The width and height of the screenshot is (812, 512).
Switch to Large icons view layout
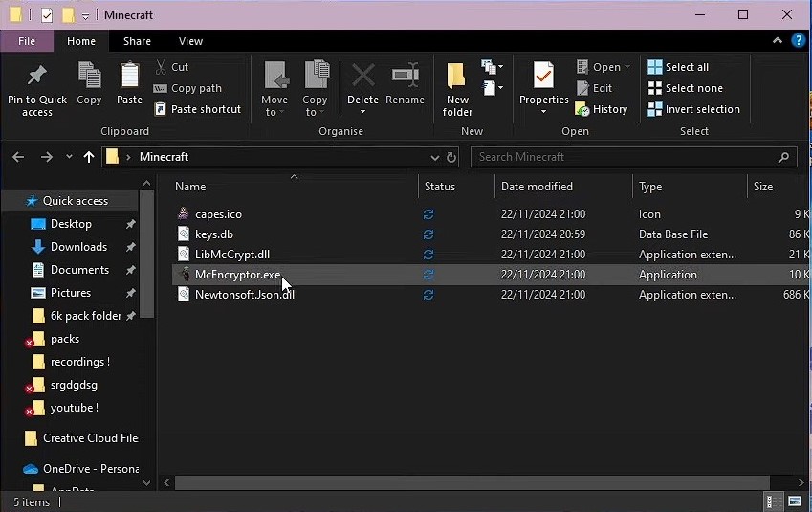point(795,501)
